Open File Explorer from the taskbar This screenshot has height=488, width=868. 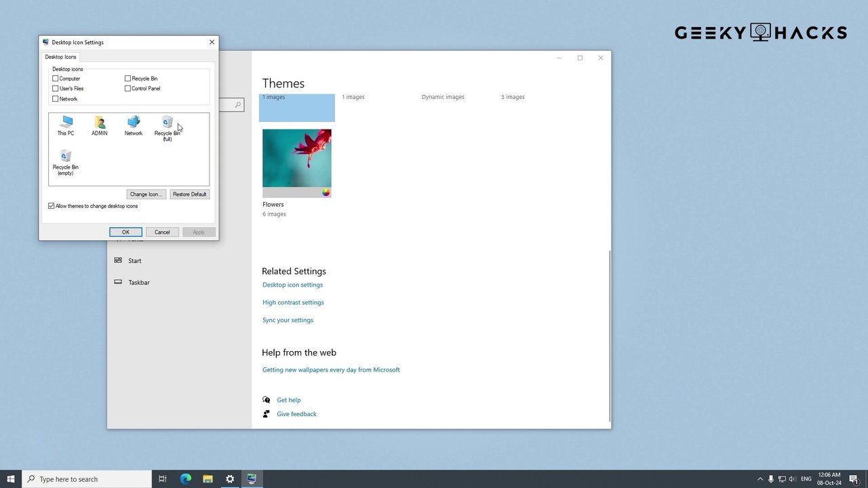pos(208,479)
